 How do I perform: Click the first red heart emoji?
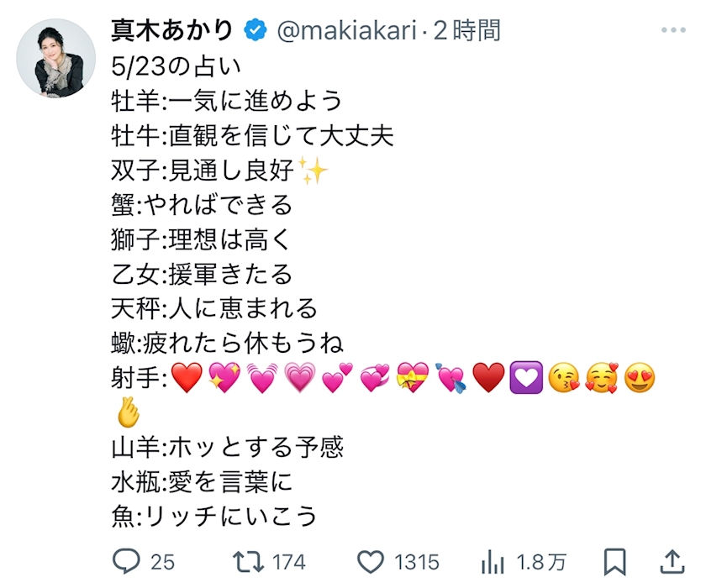click(187, 379)
